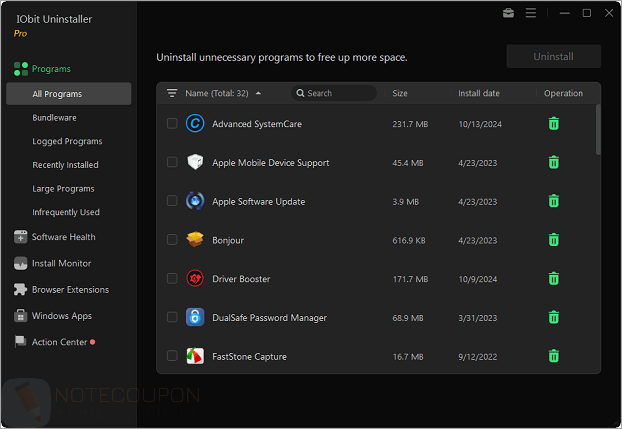Click trash icon for FastStone Capture
622x429 pixels.
click(554, 356)
